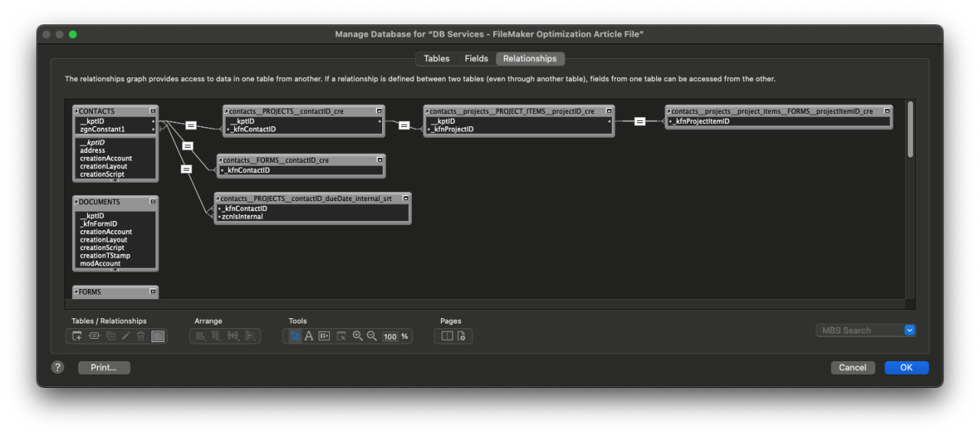Screen dimensions: 980x436
Task: Click equals operator linking to contacts__FORMS__contactID_cre
Action: [188, 145]
